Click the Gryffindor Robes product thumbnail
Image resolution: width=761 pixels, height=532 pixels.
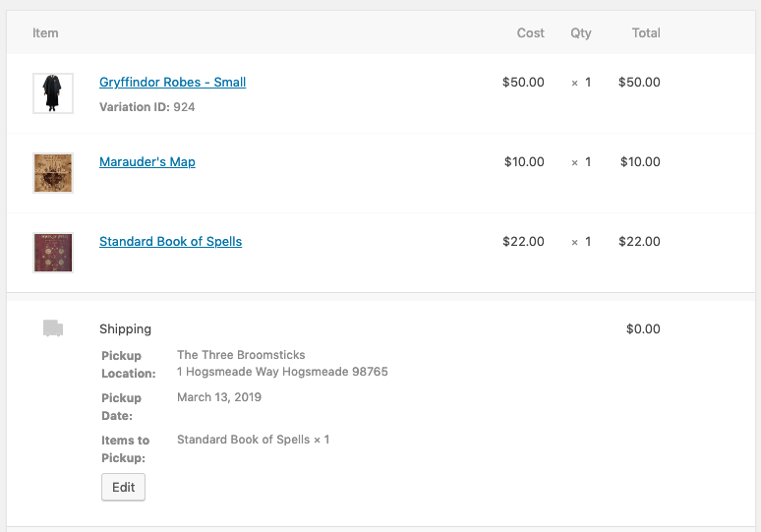(x=53, y=93)
